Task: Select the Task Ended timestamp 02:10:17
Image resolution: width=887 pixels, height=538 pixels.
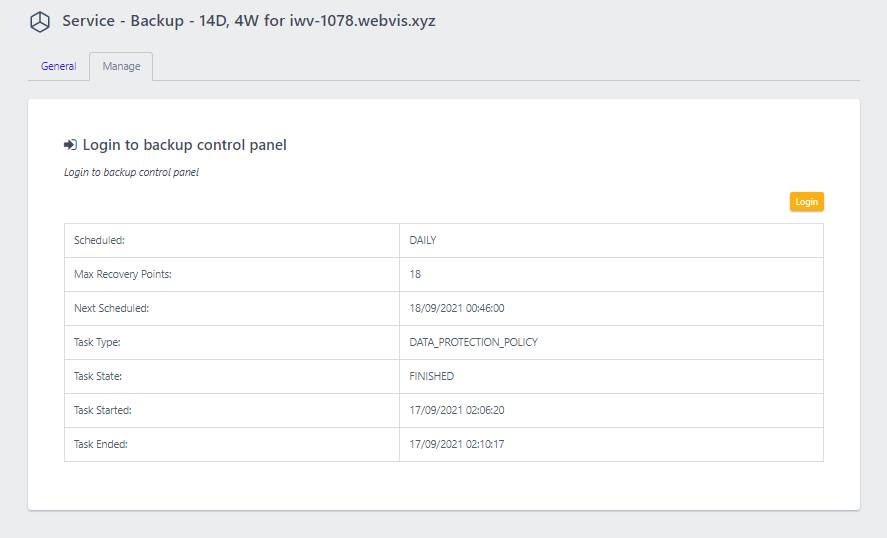Action: 457,444
